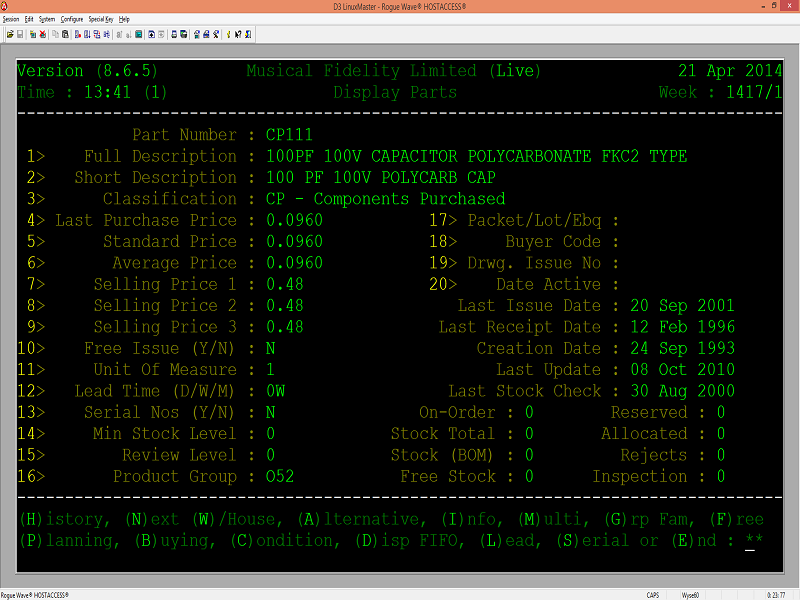The image size is (800, 600).
Task: Click the Date Active label
Action: [x=548, y=284]
